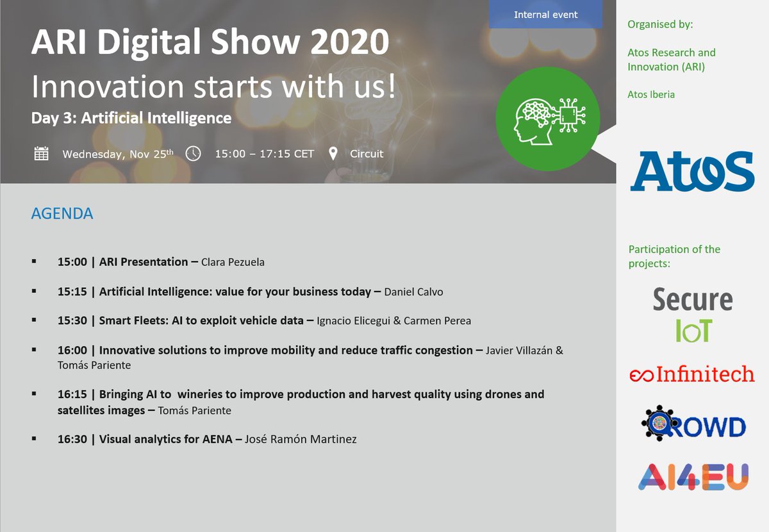Click the Organised by: label

[660, 24]
